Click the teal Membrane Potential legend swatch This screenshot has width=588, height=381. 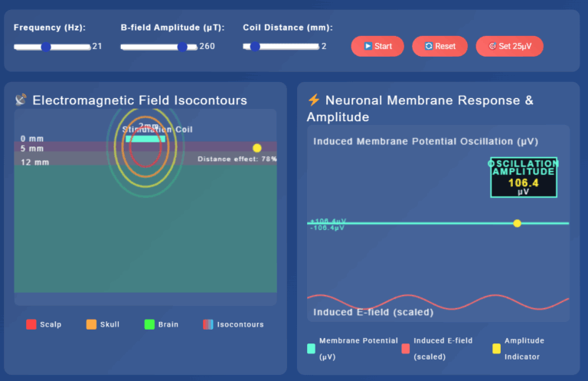click(x=311, y=348)
